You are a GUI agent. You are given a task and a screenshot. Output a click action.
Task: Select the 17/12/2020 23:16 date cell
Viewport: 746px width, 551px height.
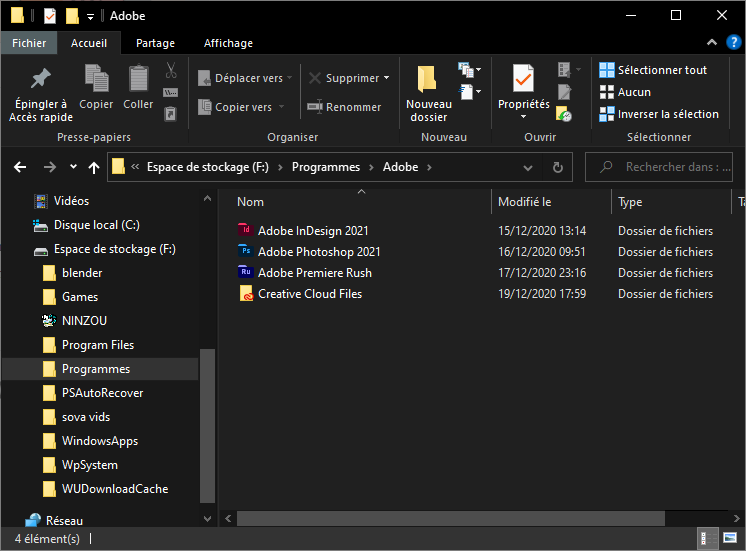[x=542, y=273]
